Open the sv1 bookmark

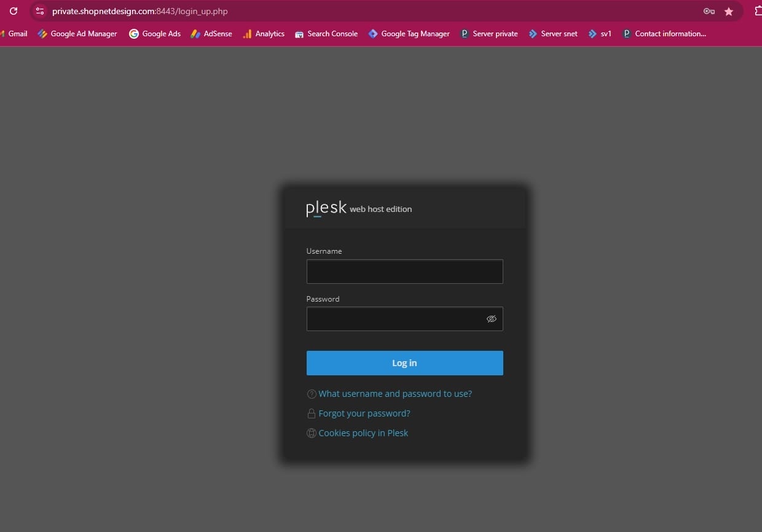coord(600,34)
